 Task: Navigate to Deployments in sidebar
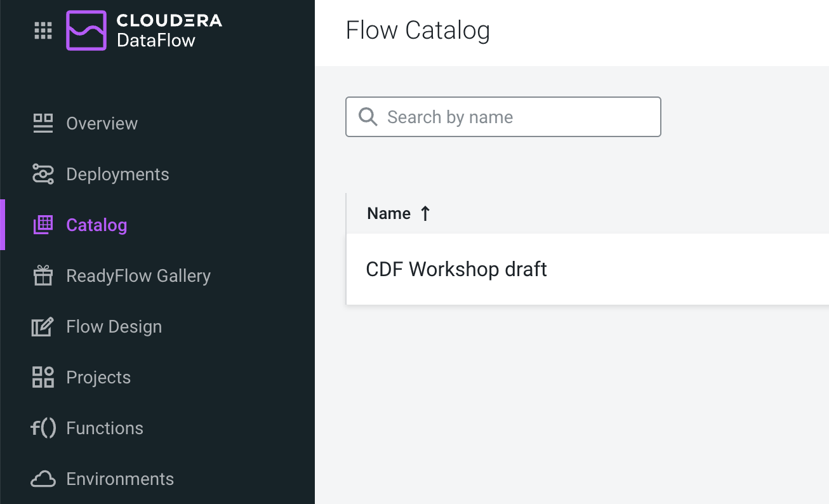(117, 174)
